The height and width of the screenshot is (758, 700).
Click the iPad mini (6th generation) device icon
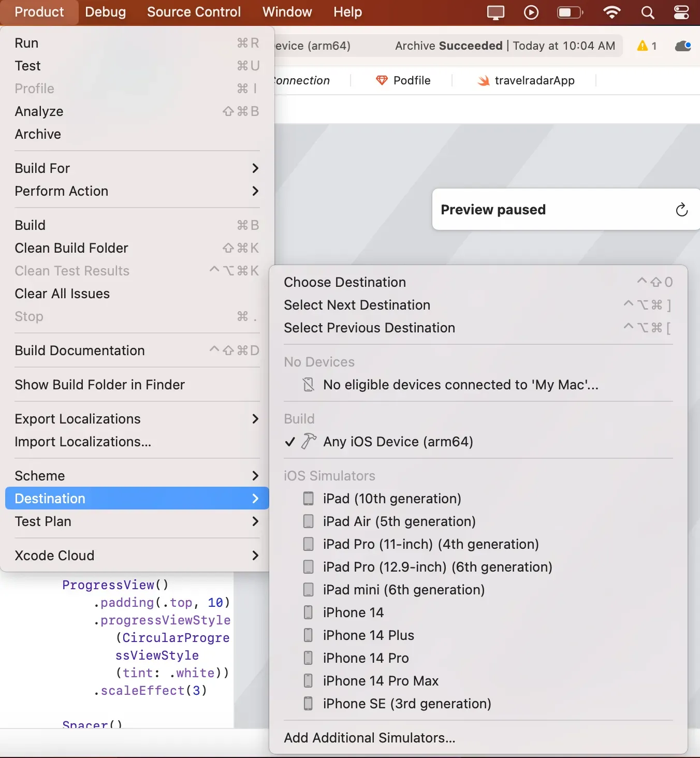pos(308,589)
